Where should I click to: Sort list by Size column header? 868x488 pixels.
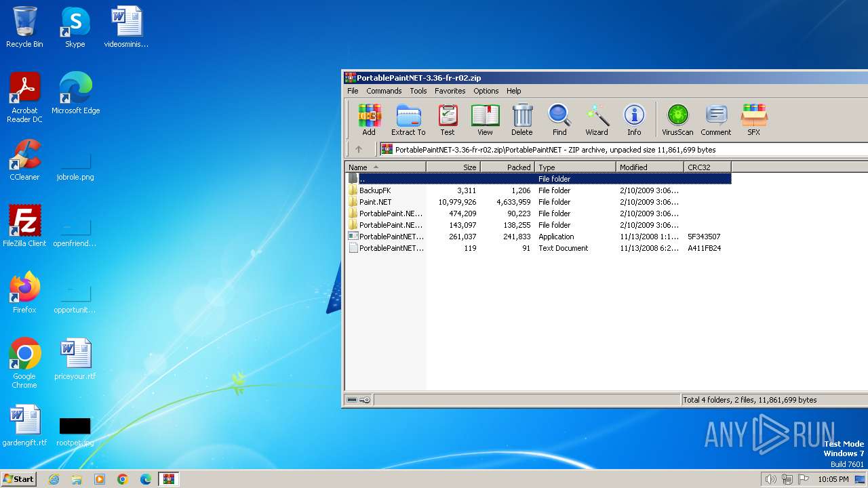tap(454, 167)
